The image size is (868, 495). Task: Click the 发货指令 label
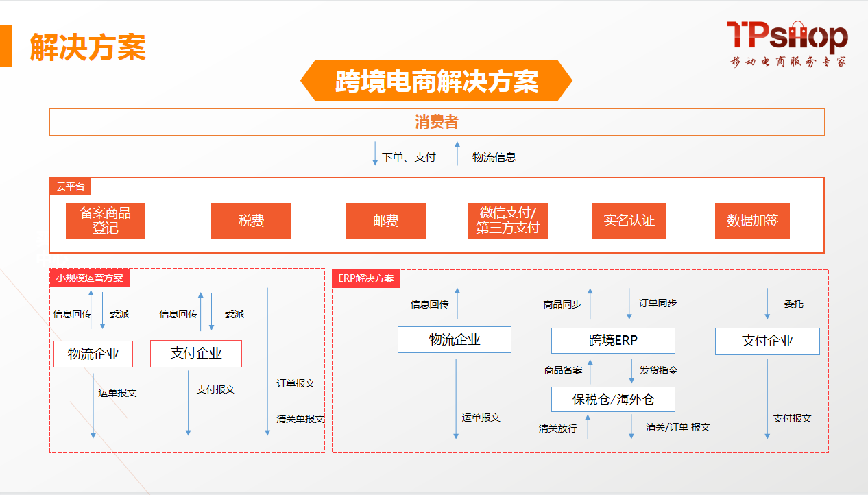pos(658,370)
